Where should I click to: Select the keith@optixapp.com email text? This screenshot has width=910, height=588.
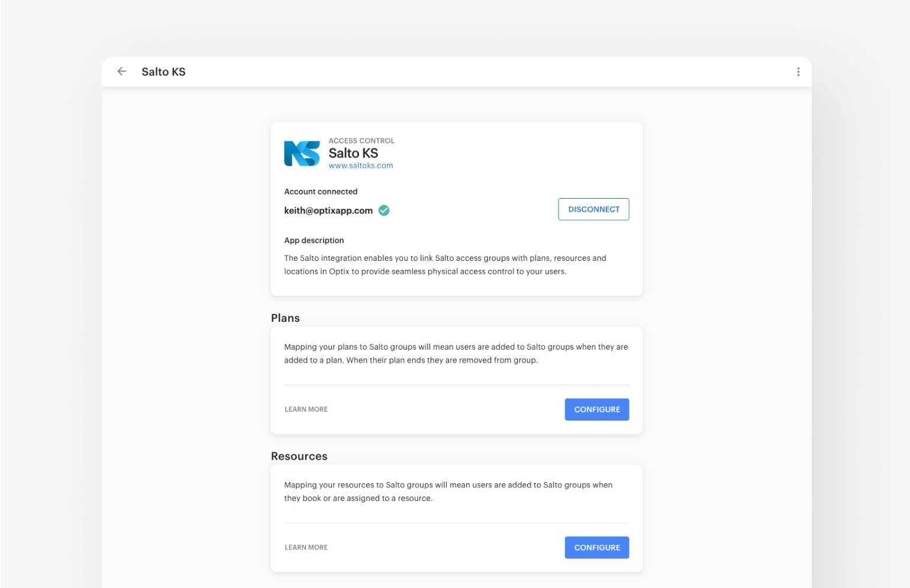(x=328, y=211)
